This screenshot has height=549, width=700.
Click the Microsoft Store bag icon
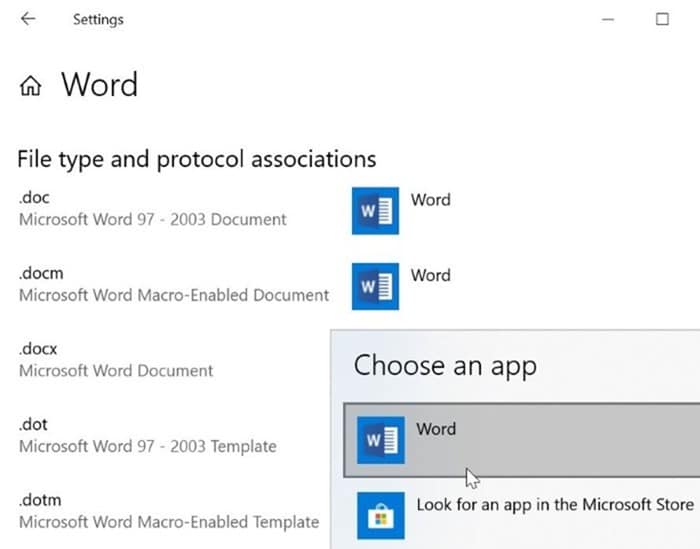[381, 516]
